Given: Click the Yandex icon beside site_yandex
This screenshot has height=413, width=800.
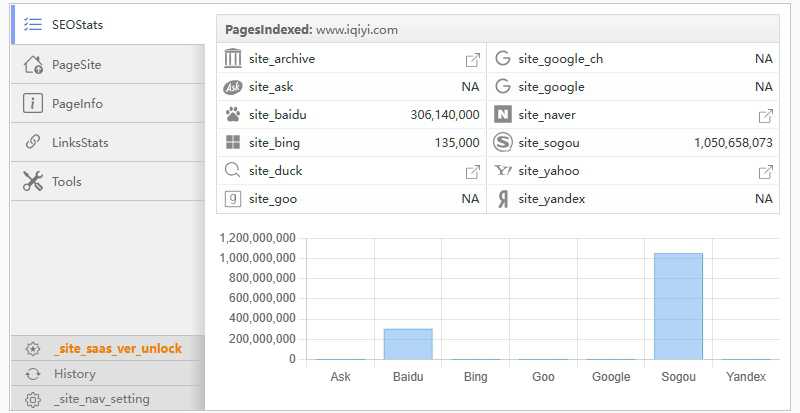Looking at the screenshot, I should (x=502, y=199).
